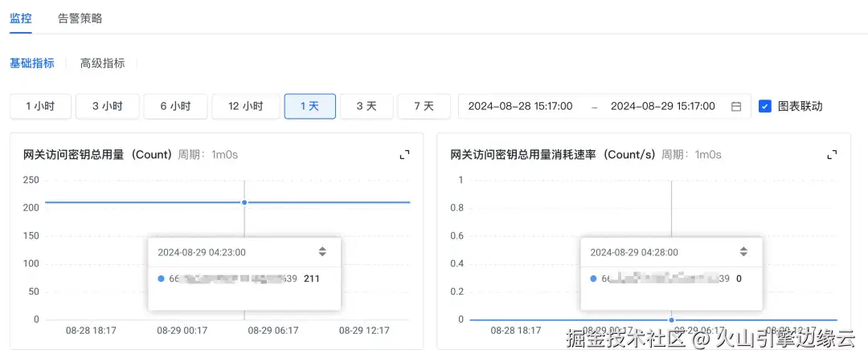Switch to the 监控 tab
The width and height of the screenshot is (868, 362).
[x=20, y=18]
